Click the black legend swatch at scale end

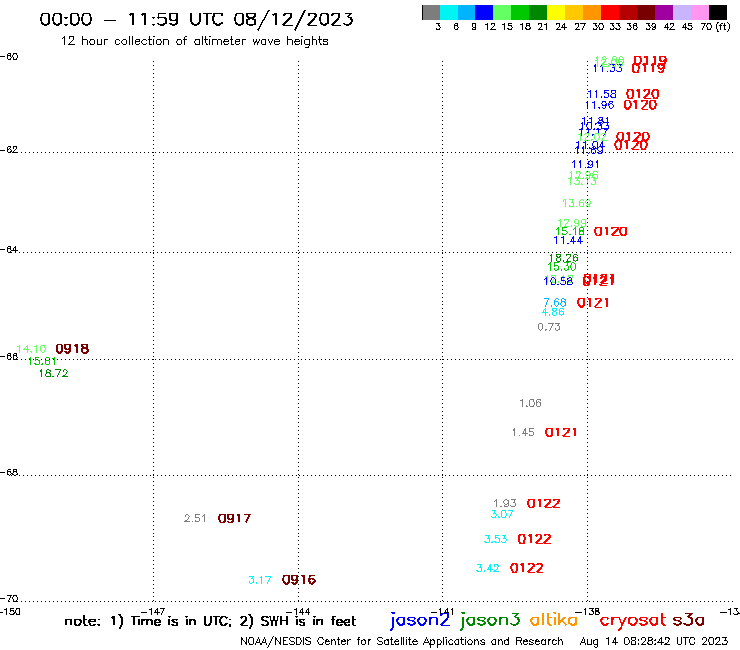[717, 12]
